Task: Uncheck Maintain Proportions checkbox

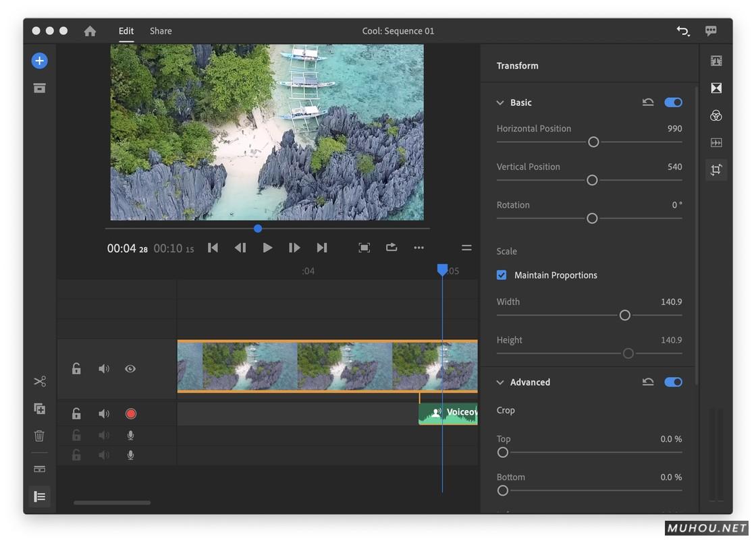Action: [502, 275]
